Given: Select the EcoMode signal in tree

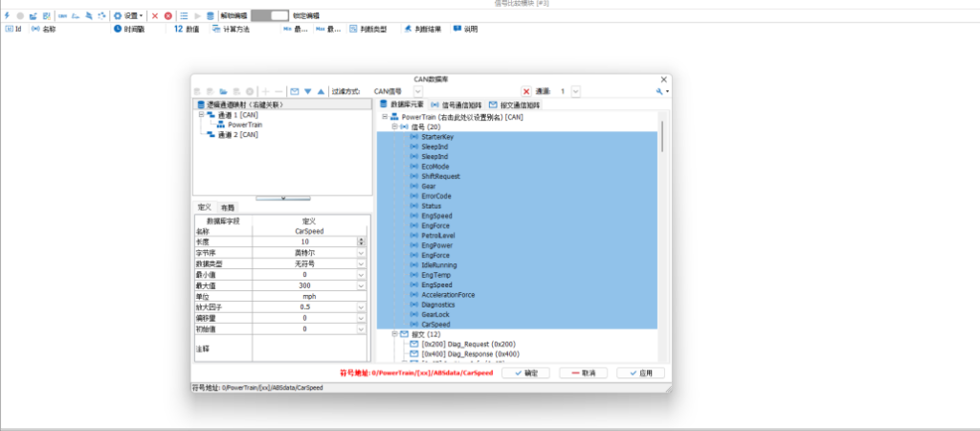Looking at the screenshot, I should tap(434, 167).
